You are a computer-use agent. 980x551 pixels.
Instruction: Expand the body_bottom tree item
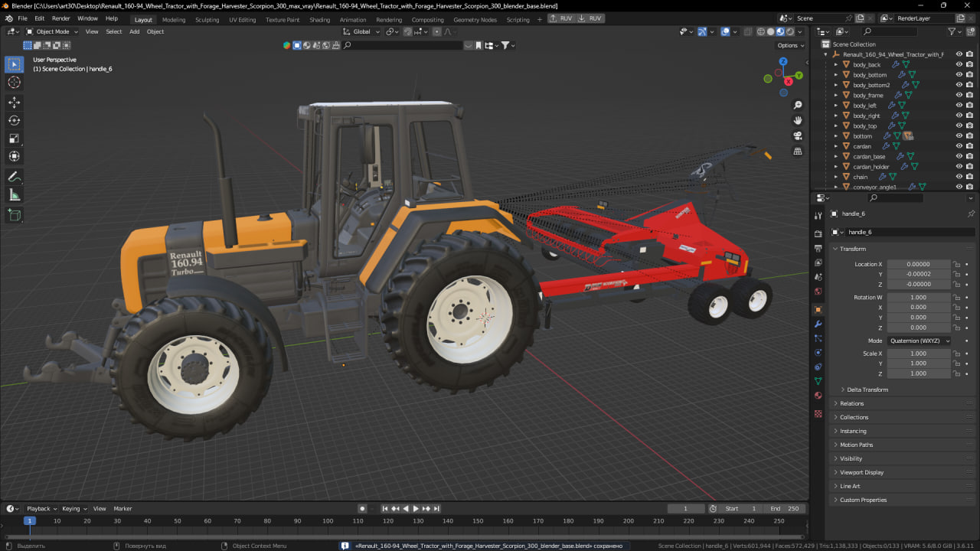click(x=836, y=75)
